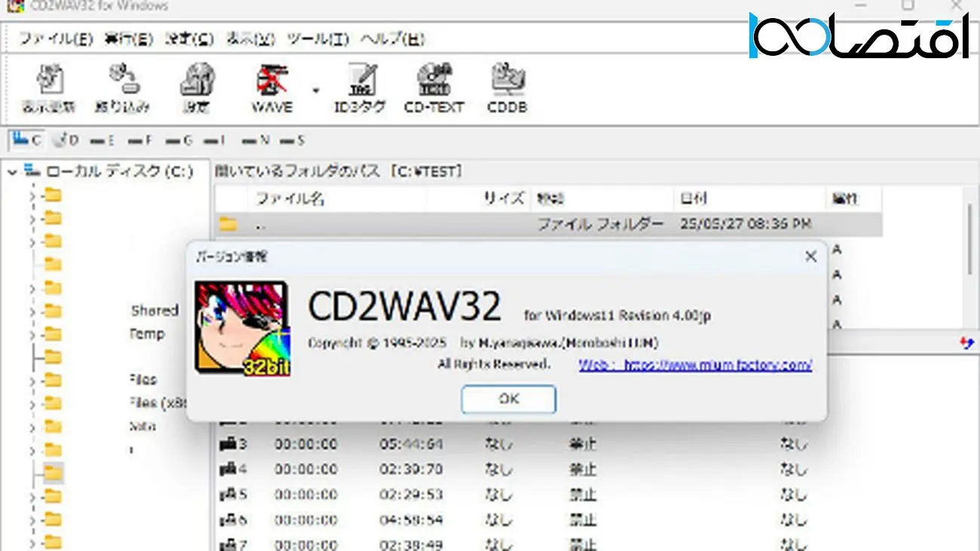Select the Shared folder in tree
This screenshot has width=980, height=551.
(x=155, y=311)
